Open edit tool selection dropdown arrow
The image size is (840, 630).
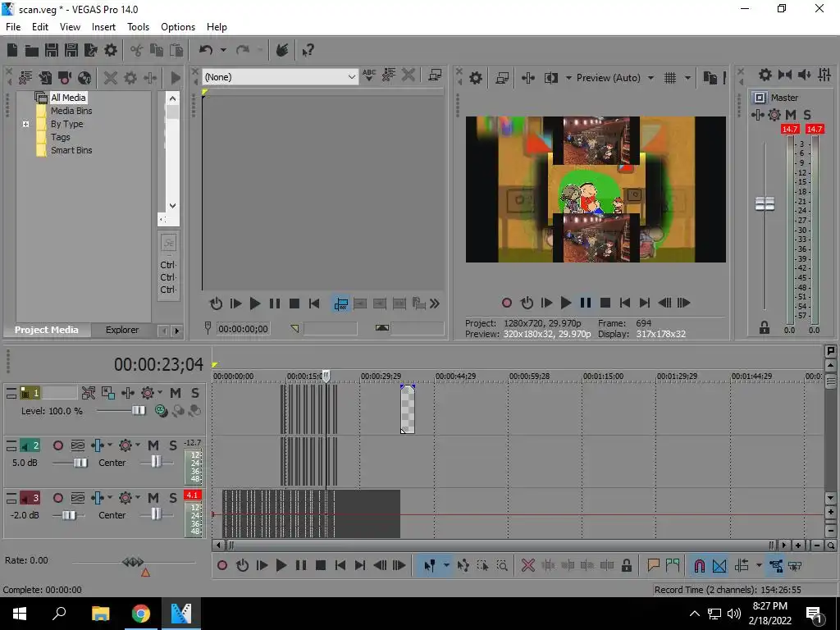(x=445, y=565)
